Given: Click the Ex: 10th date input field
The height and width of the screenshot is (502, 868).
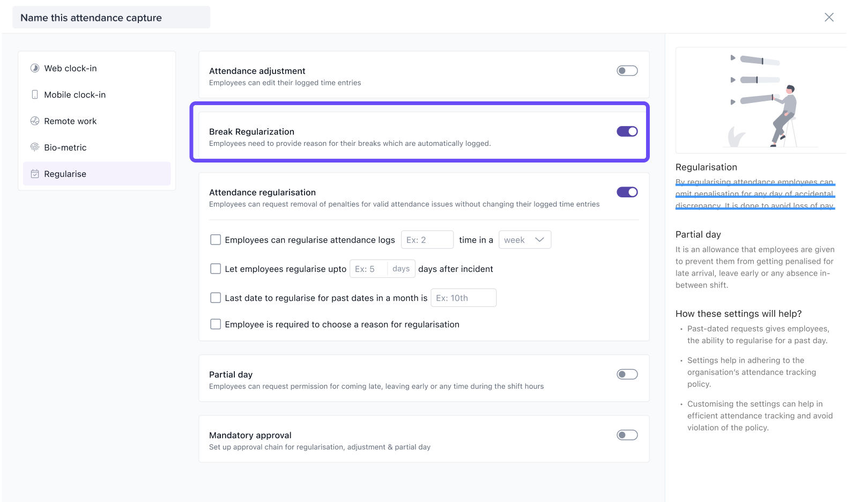Looking at the screenshot, I should point(463,298).
